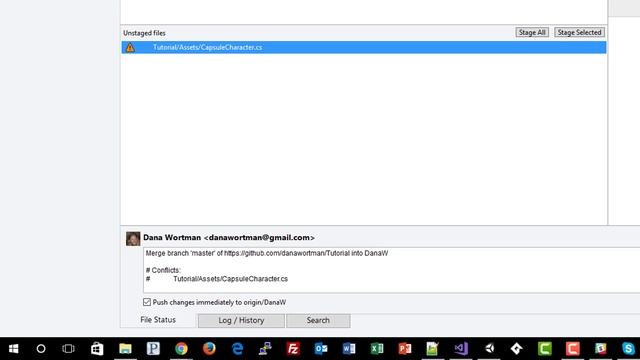Viewport: 640px width, 360px height.
Task: Launch Google Chrome from taskbar
Action: (181, 349)
